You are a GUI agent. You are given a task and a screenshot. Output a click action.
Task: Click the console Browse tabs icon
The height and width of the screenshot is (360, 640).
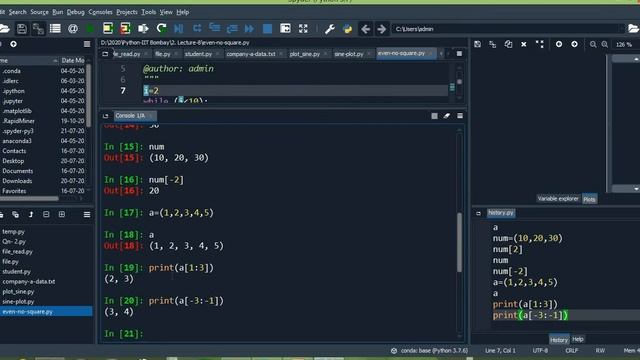105,116
